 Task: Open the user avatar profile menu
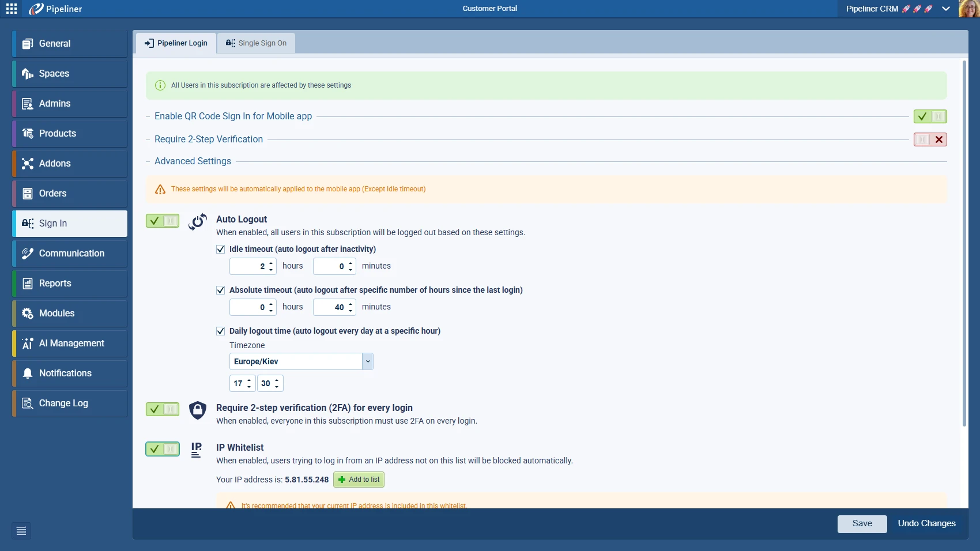969,9
